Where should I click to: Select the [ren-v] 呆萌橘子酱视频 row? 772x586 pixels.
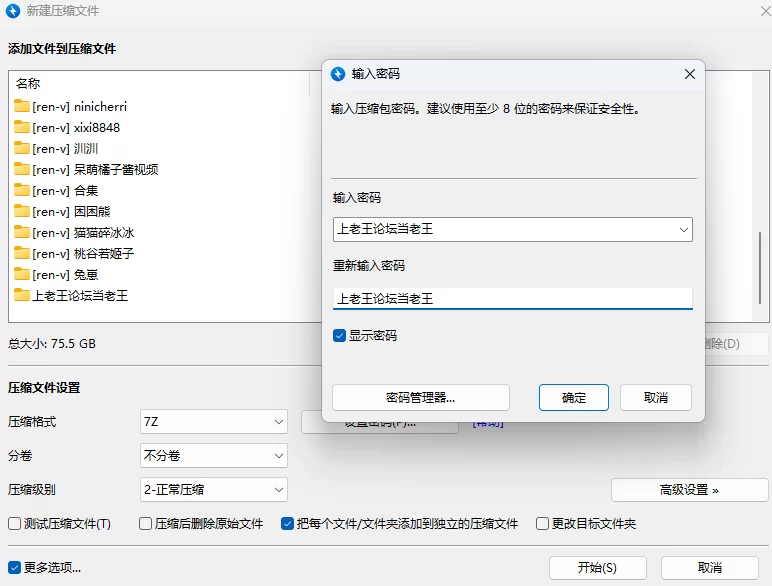coord(86,169)
